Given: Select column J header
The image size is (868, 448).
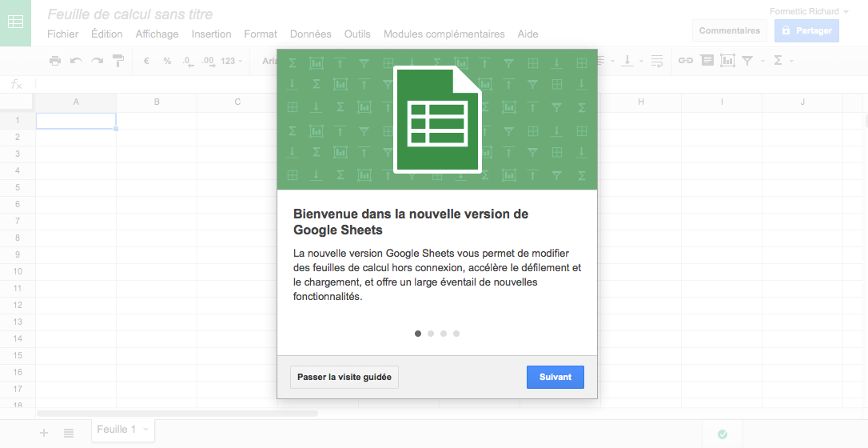Looking at the screenshot, I should [x=802, y=102].
